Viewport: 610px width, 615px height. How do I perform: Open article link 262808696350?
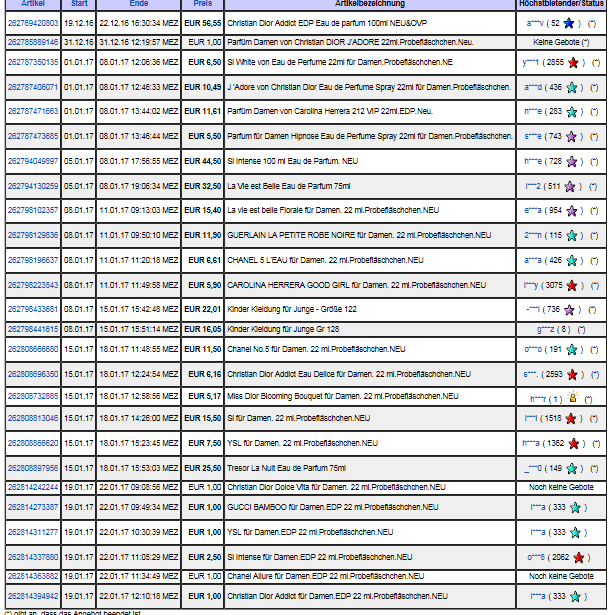coord(33,374)
